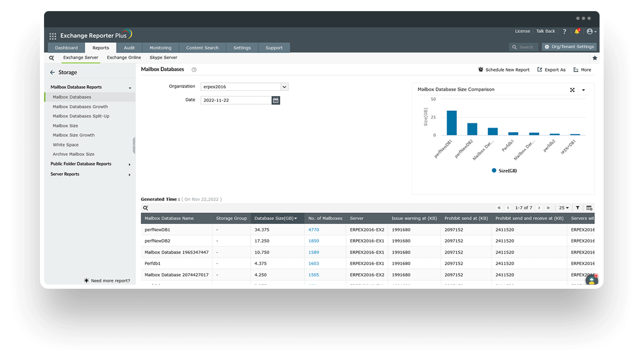Open the Audit tab
This screenshot has height=362, width=644.
[x=129, y=48]
